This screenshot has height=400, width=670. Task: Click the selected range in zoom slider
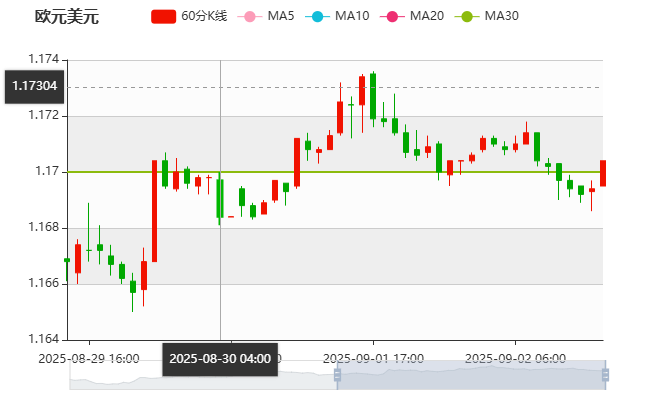(470, 376)
